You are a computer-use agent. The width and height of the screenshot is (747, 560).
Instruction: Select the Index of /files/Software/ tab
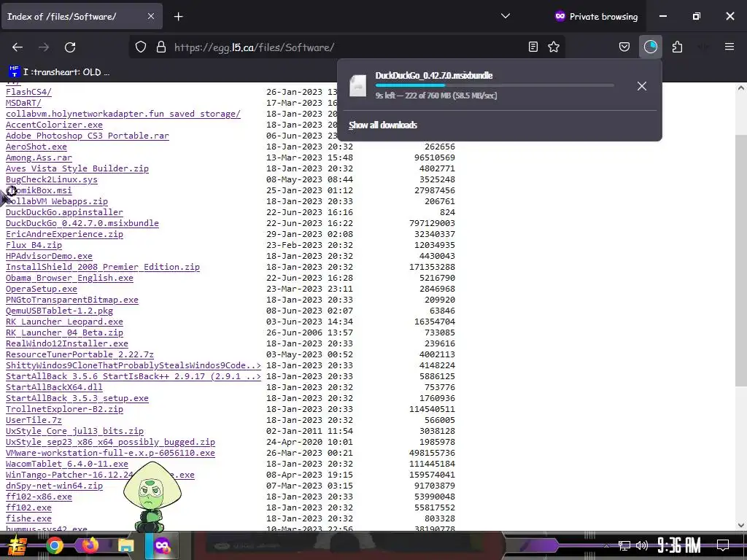click(82, 17)
